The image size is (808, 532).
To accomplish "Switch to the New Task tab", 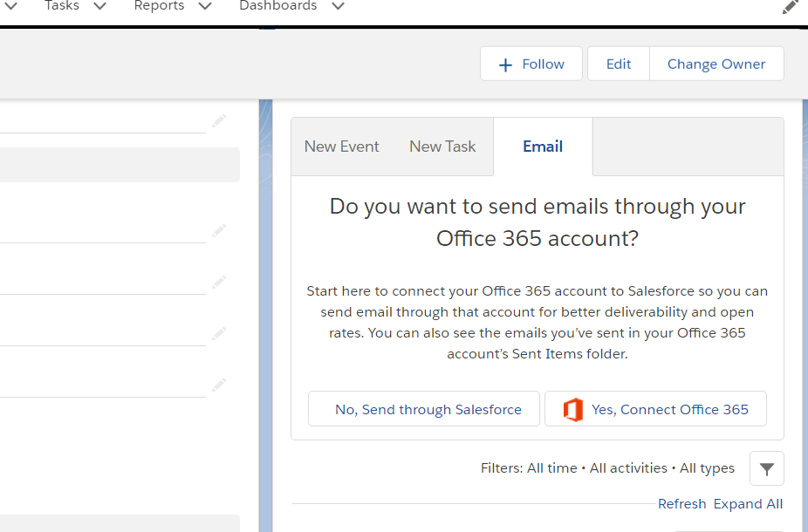I will click(x=442, y=147).
